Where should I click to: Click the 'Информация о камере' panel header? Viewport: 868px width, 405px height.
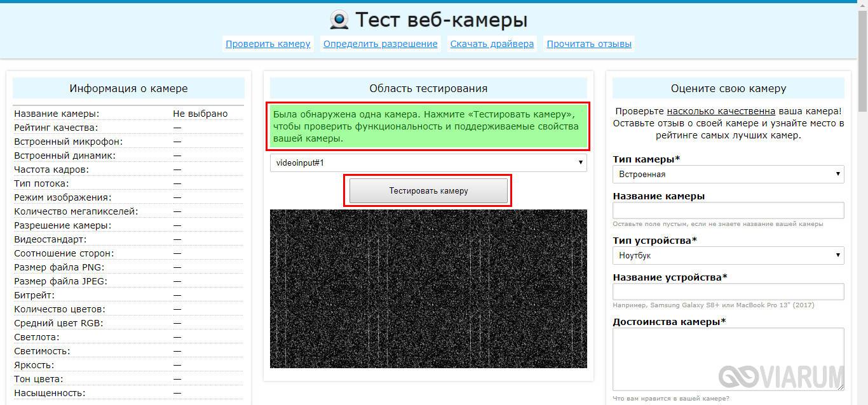[128, 89]
